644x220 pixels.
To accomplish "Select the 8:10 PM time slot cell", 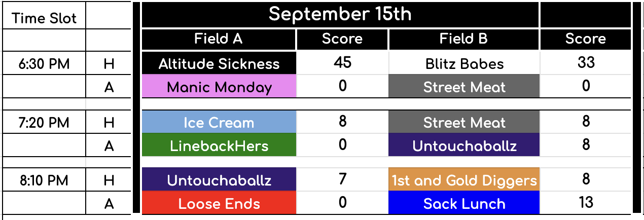I will [44, 180].
